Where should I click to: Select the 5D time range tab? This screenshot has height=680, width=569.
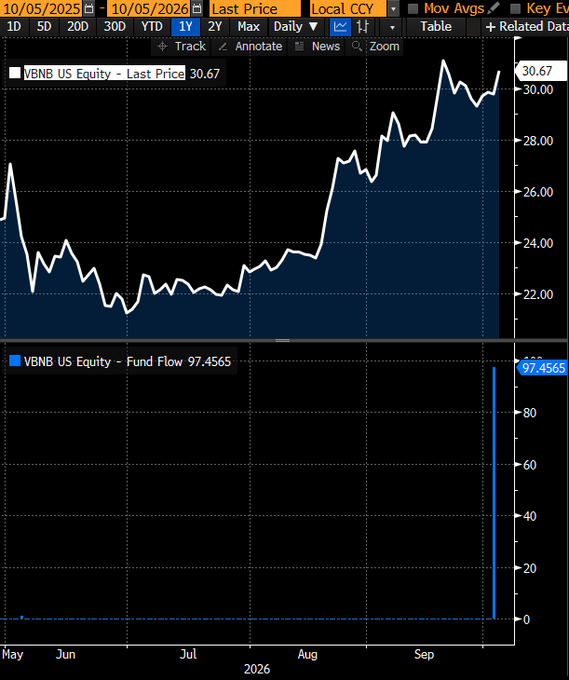pyautogui.click(x=44, y=27)
